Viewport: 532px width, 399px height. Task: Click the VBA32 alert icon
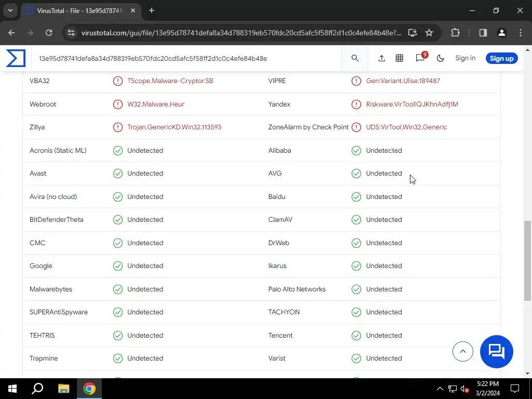[x=118, y=81]
